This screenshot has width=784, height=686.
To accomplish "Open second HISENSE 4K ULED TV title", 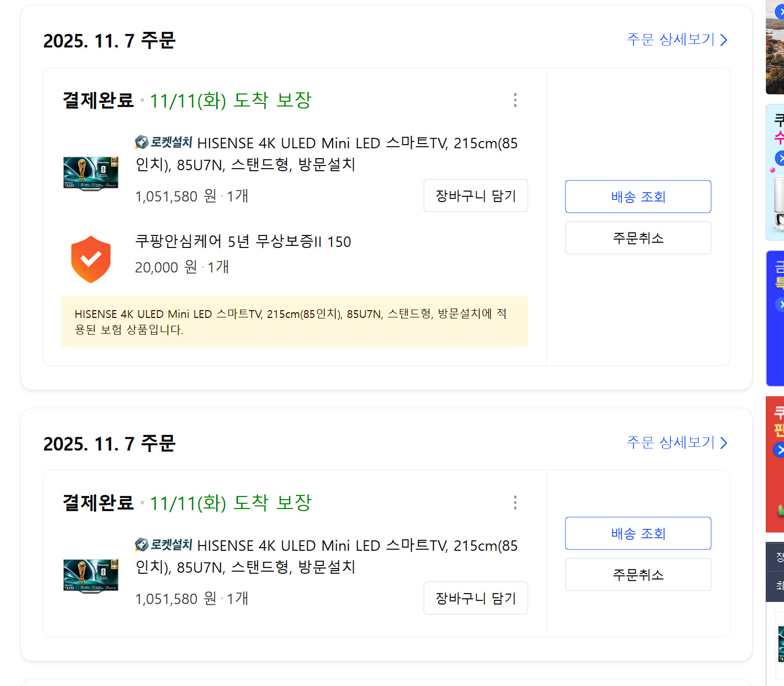I will click(x=326, y=556).
